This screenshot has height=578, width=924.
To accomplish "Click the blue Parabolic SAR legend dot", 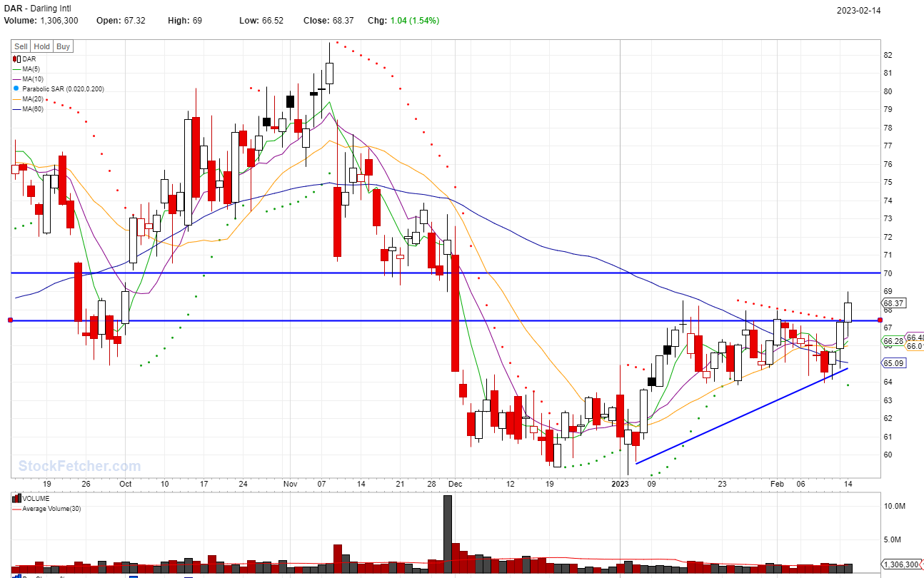I will point(16,88).
